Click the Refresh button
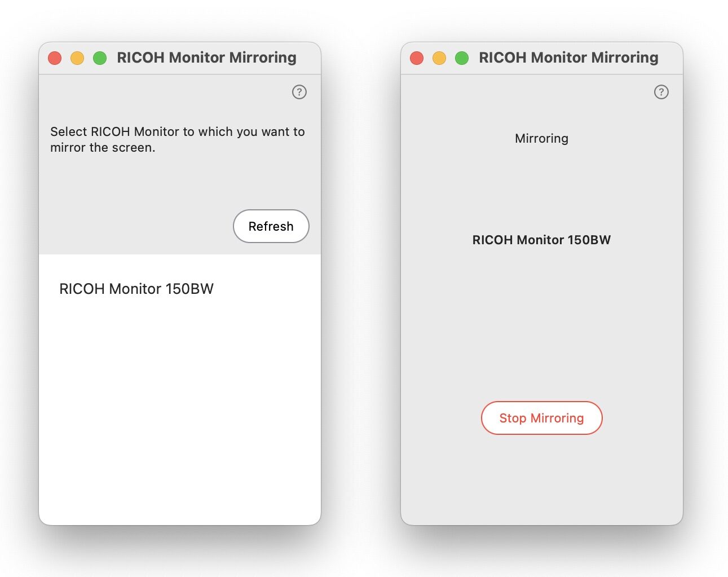Screen dimensions: 728x577 pyautogui.click(x=271, y=226)
